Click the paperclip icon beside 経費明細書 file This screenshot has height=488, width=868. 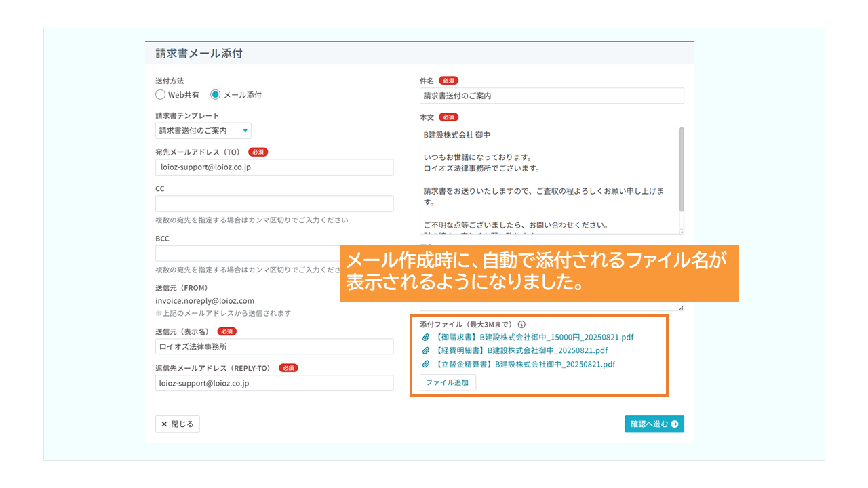pos(426,350)
